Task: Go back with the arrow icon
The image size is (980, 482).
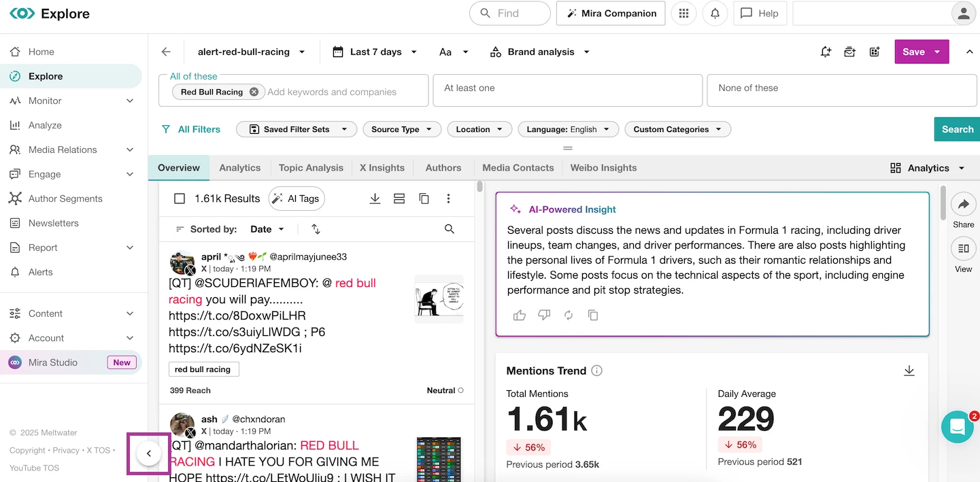Action: pos(166,52)
